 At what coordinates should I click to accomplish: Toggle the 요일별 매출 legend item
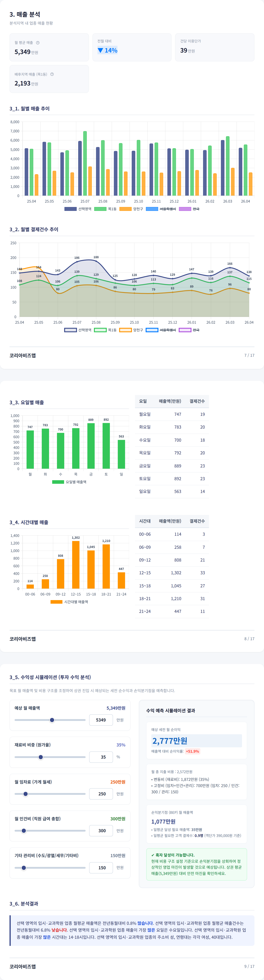[x=69, y=482]
